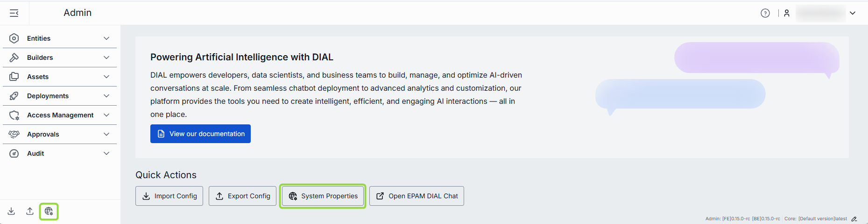Click the hamburger menu collapse icon

point(14,13)
